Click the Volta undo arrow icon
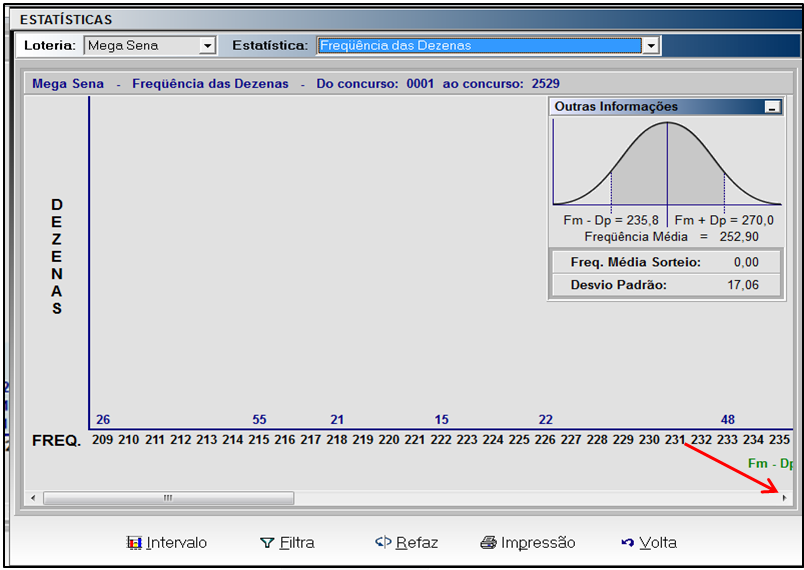The width and height of the screenshot is (804, 570). click(x=628, y=542)
